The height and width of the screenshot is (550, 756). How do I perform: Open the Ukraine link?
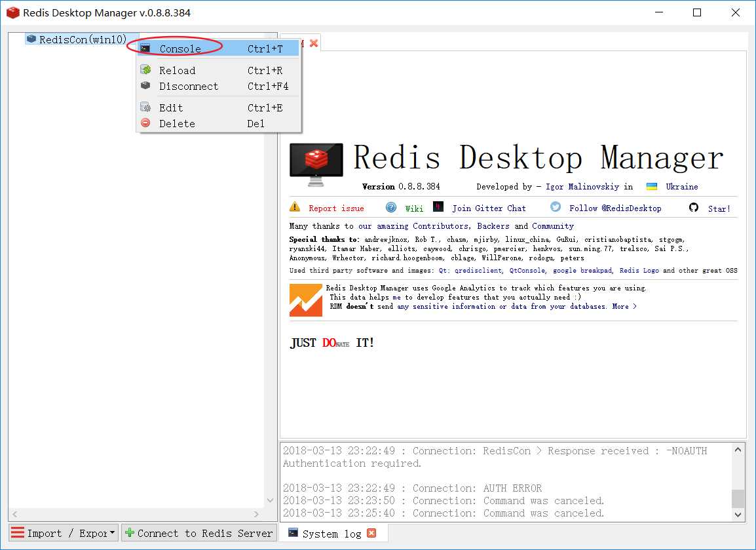point(682,187)
